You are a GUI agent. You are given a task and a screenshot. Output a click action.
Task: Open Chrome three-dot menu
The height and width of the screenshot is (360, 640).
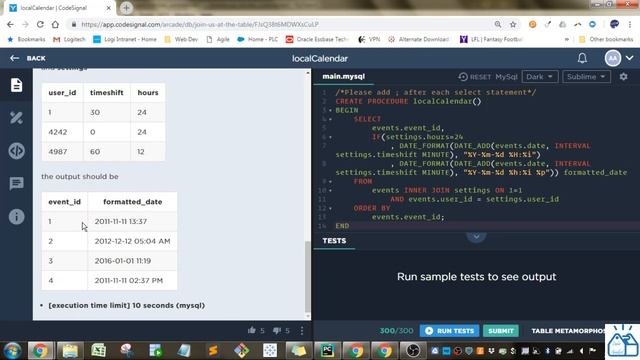pos(631,24)
